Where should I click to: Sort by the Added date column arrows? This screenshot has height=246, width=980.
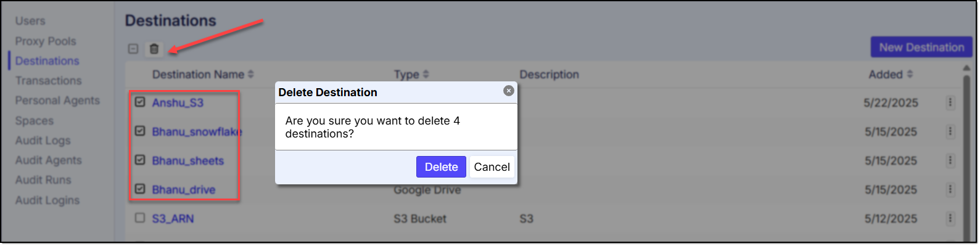coord(910,75)
